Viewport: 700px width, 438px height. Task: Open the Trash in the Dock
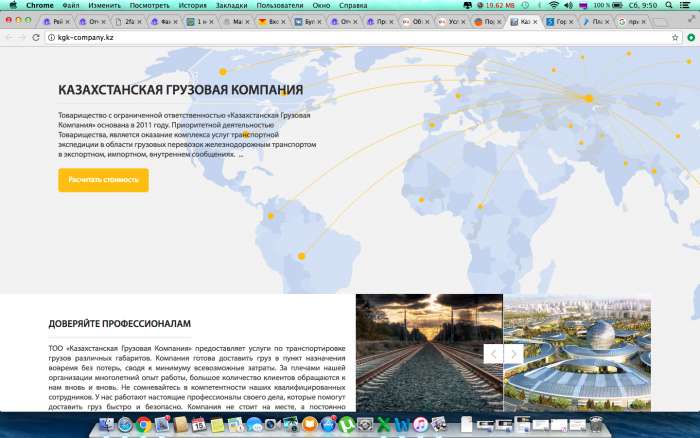click(596, 424)
